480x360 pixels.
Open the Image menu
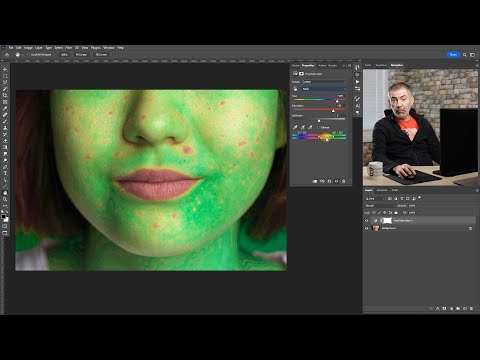28,48
